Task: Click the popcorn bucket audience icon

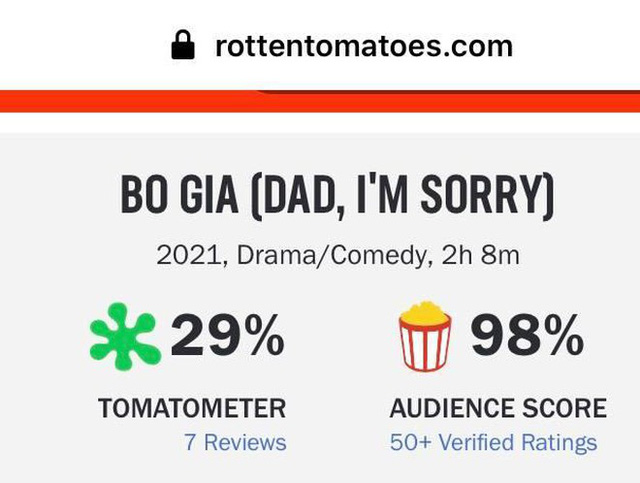Action: [426, 337]
